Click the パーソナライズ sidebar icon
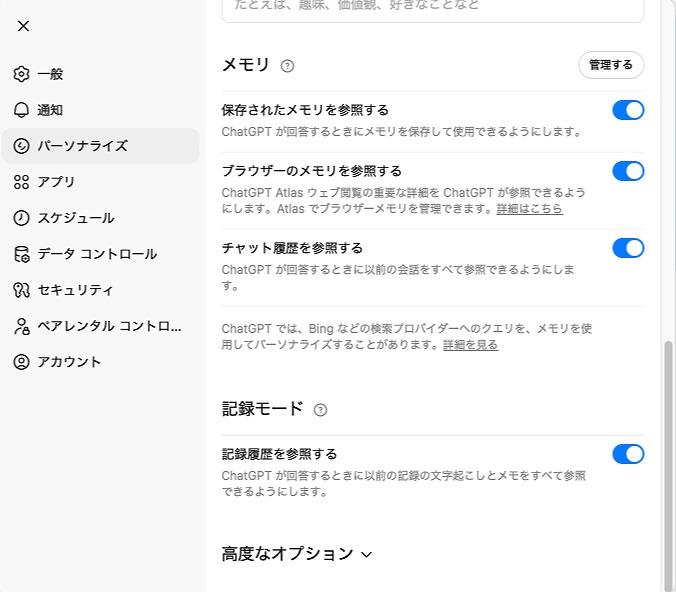The image size is (676, 592). tap(22, 146)
